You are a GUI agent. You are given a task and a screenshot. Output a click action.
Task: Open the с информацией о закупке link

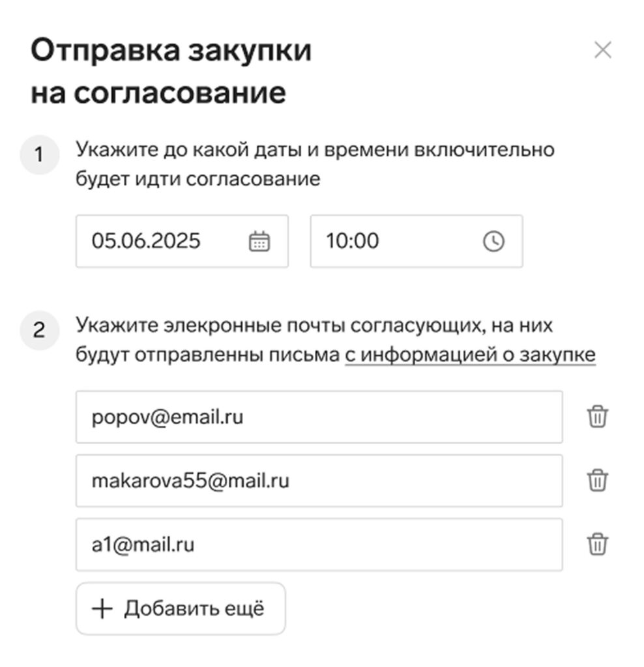click(x=470, y=355)
